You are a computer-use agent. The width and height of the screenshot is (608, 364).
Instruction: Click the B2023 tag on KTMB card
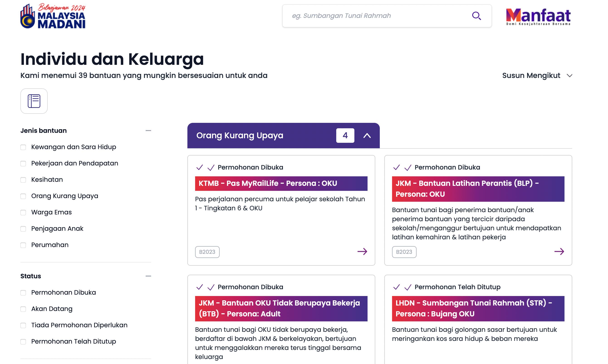[207, 252]
